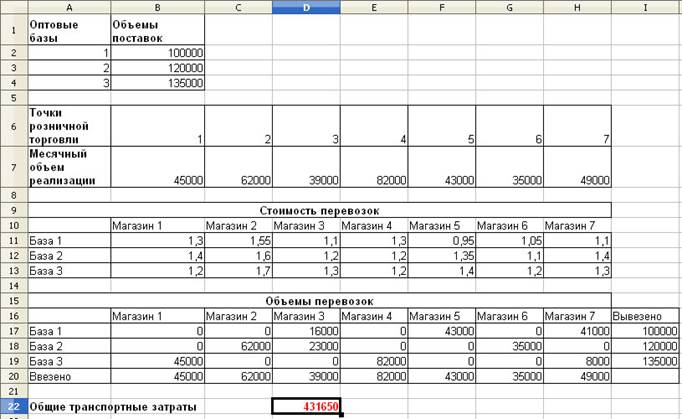Select exported total 100000 in row 17
The height and width of the screenshot is (419, 682).
tap(645, 331)
